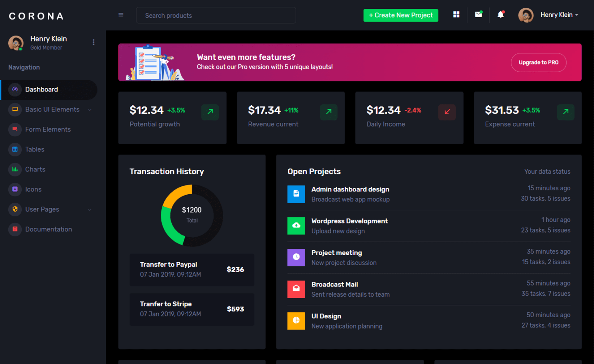594x364 pixels.
Task: Click the Icons navigation icon
Action: pos(15,189)
